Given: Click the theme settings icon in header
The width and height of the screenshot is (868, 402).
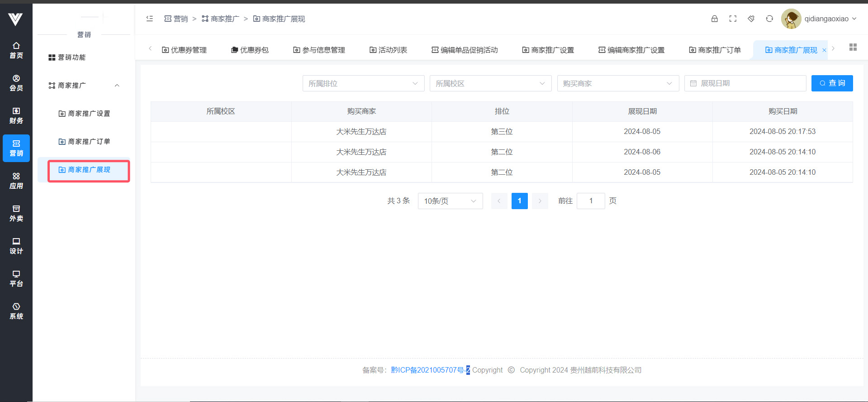Looking at the screenshot, I should coord(751,19).
